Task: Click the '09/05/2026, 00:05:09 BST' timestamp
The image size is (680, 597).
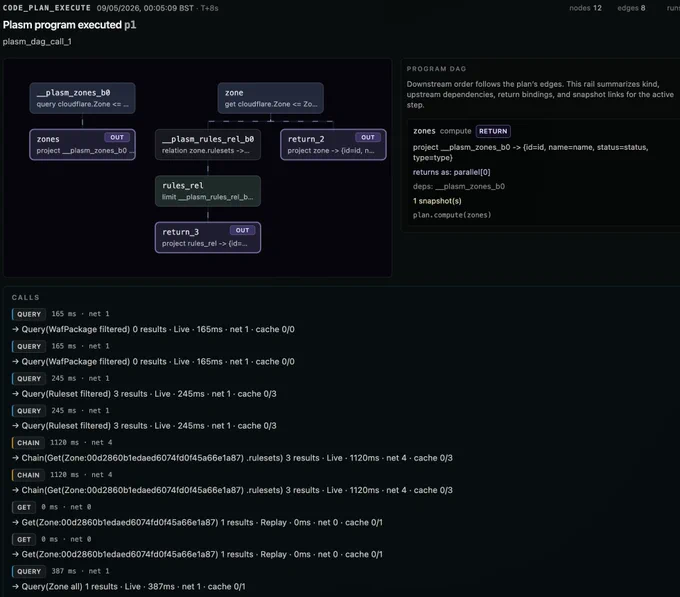Action: (x=145, y=8)
